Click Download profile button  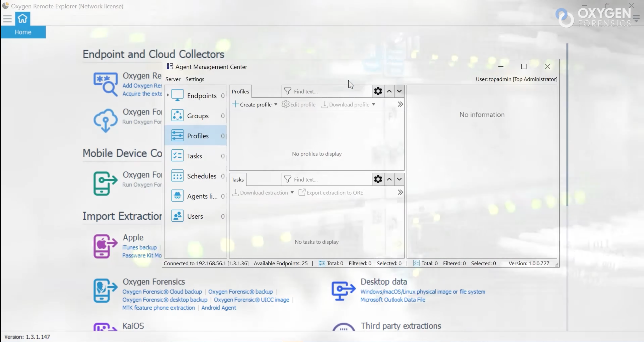345,104
